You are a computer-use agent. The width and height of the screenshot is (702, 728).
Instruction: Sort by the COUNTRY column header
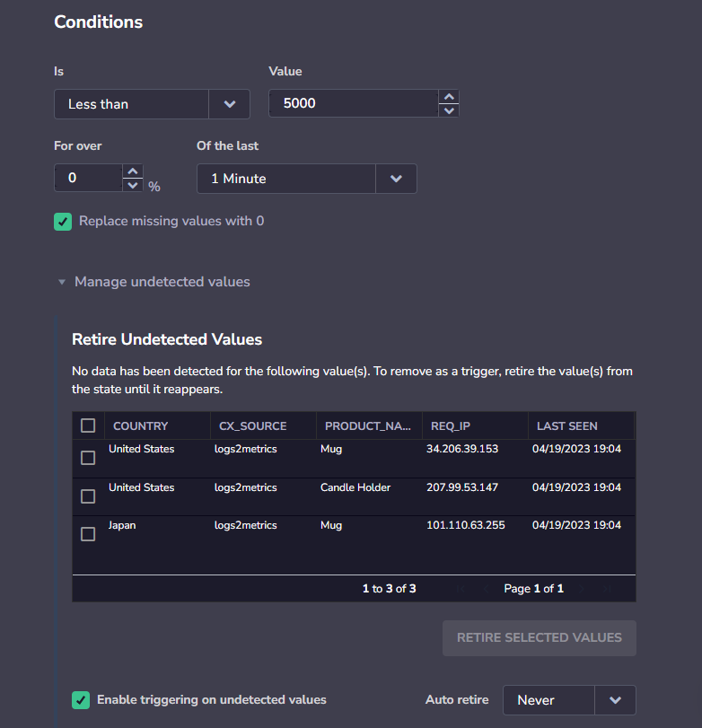tap(141, 426)
